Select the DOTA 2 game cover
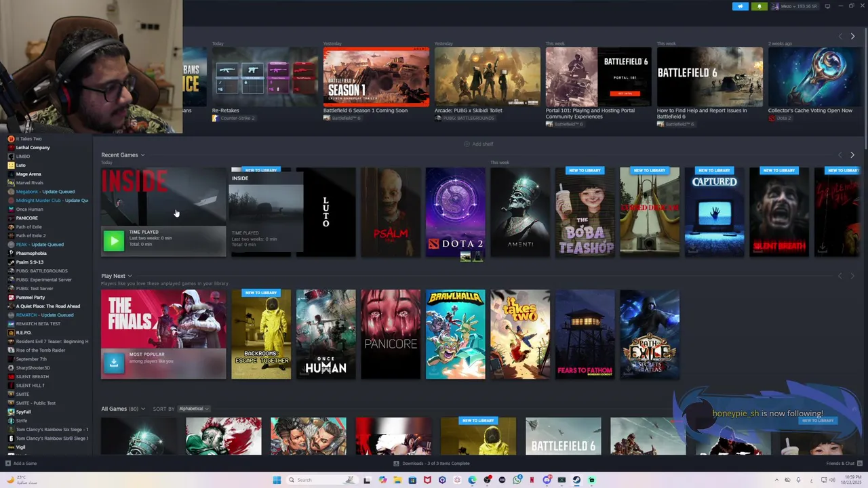 pos(455,212)
